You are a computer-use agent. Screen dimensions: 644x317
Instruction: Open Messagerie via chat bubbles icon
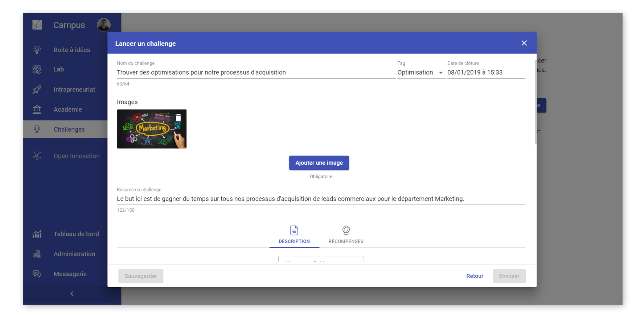pyautogui.click(x=37, y=274)
